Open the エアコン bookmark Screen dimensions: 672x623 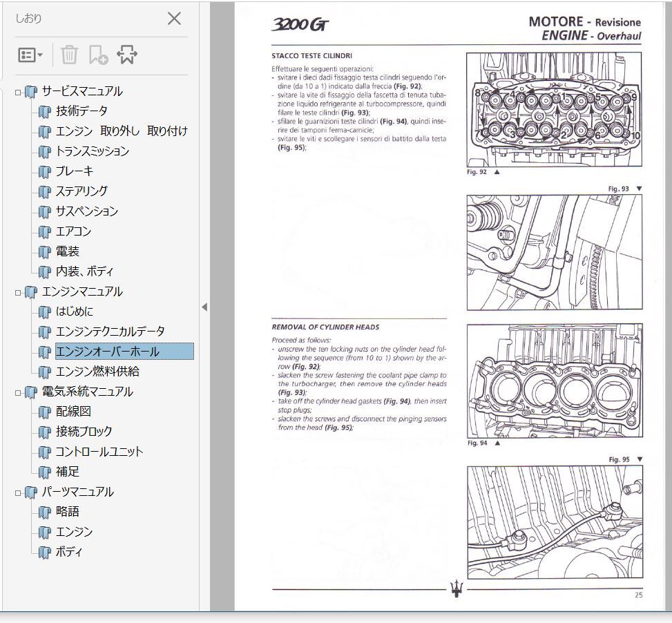pos(74,231)
